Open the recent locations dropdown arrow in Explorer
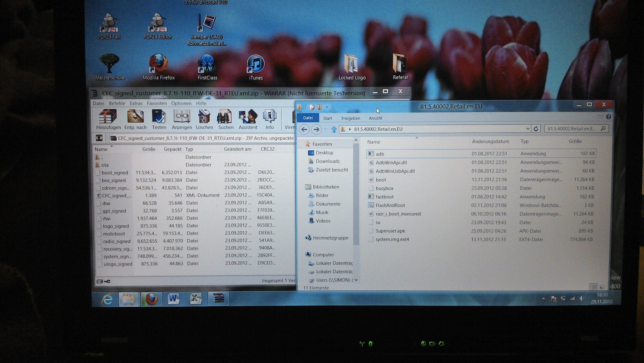The image size is (644, 363). tap(325, 129)
